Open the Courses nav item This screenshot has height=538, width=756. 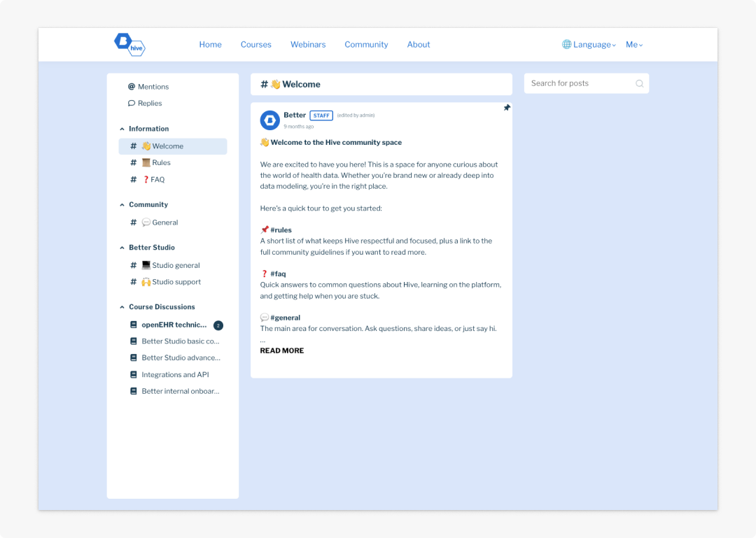(256, 44)
